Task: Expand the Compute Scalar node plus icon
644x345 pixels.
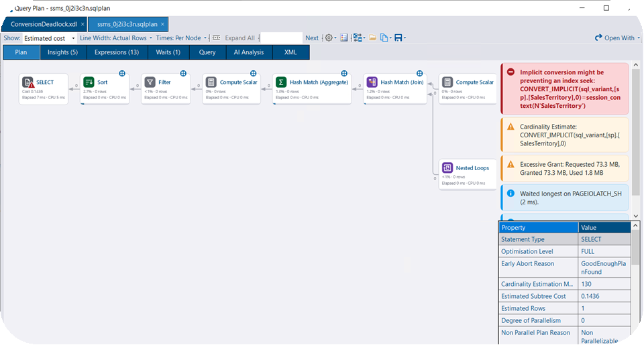Action: [x=254, y=74]
